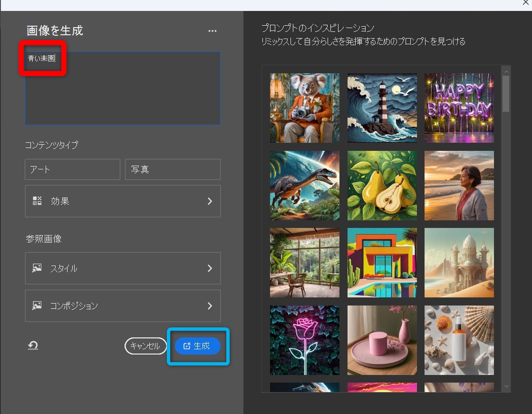Expand the 効果 effects section
532x414 pixels.
coord(123,201)
